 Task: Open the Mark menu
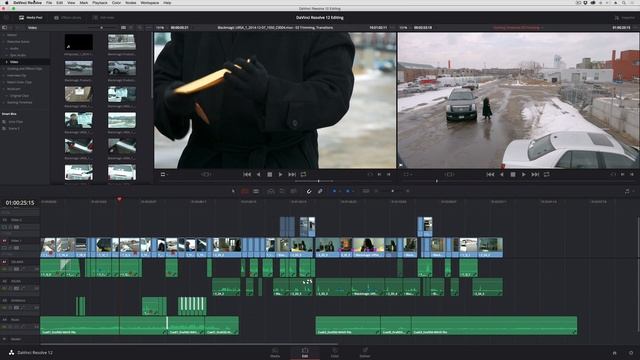(x=84, y=2)
